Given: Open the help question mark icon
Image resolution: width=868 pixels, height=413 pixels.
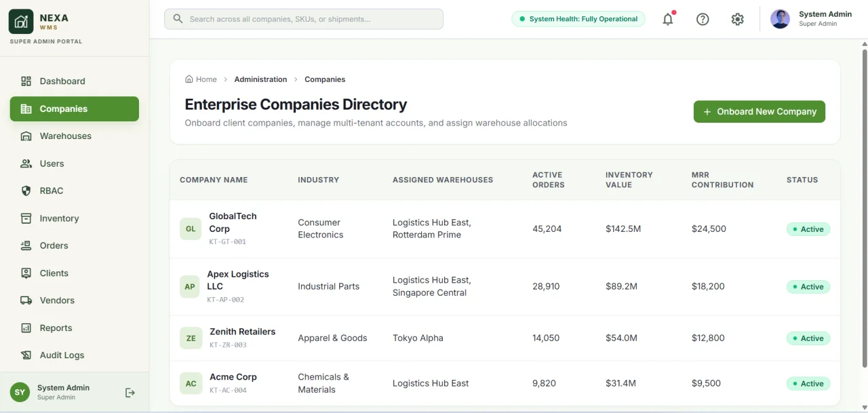Looking at the screenshot, I should pos(703,19).
